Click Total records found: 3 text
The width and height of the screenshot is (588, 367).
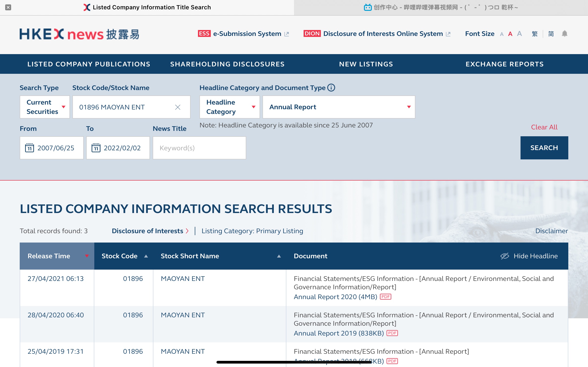54,231
